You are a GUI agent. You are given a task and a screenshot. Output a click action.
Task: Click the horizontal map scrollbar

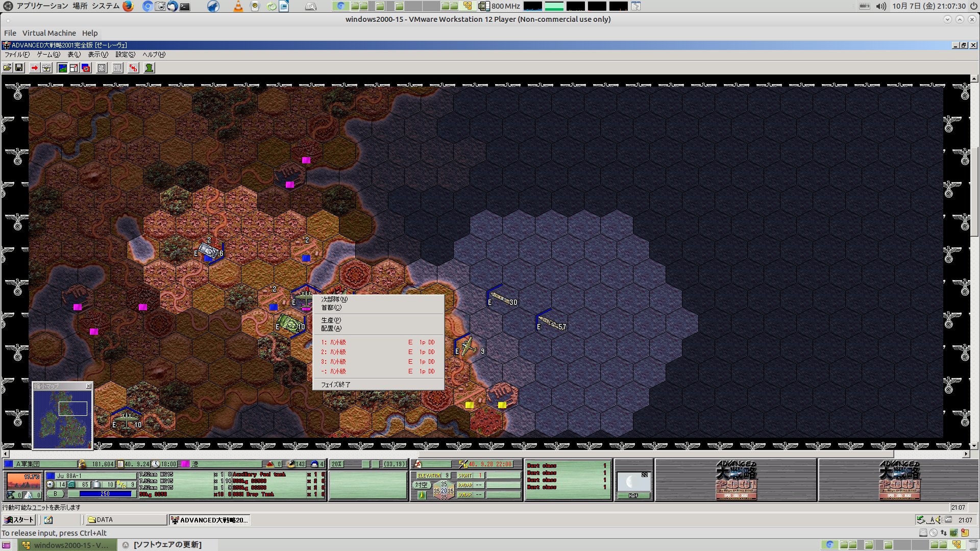point(486,454)
